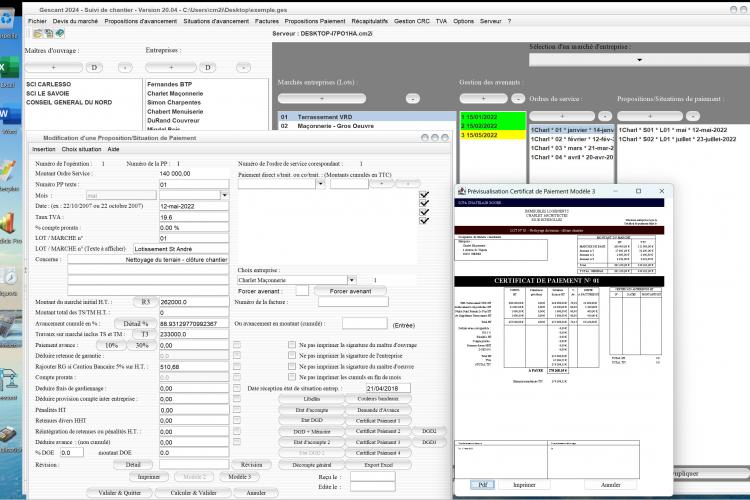
Task: Click the date réception field 21/04/2018
Action: point(388,388)
